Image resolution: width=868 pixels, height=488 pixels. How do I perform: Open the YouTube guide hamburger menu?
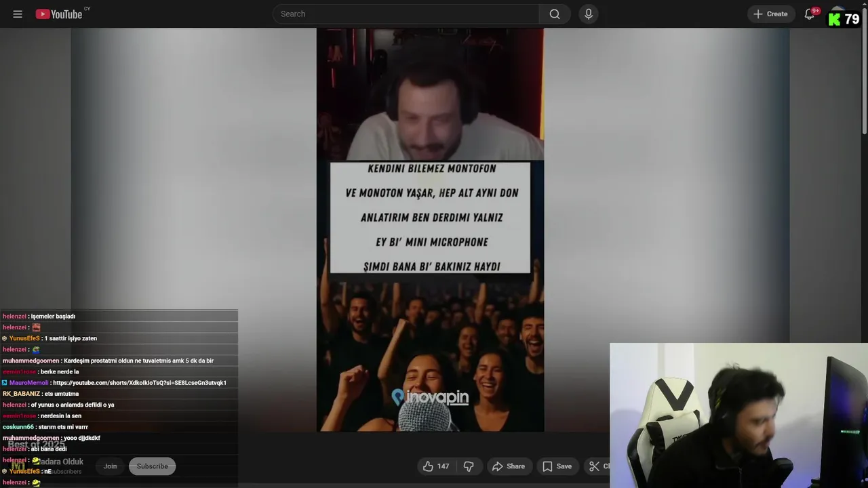[18, 14]
